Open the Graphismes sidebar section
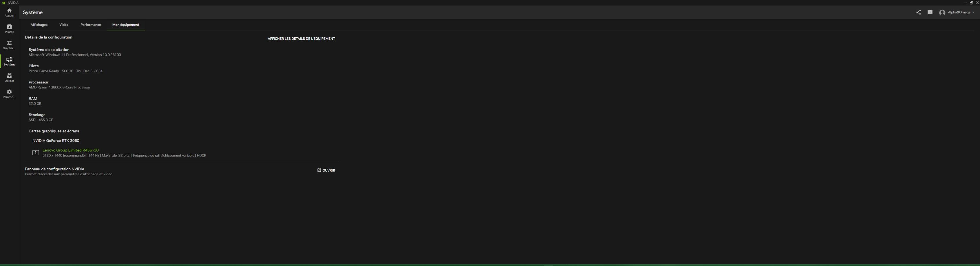Image resolution: width=980 pixels, height=266 pixels. (9, 45)
